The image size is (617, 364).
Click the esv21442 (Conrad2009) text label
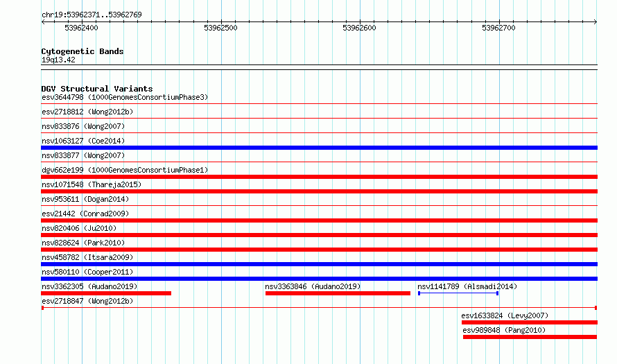pyautogui.click(x=85, y=214)
